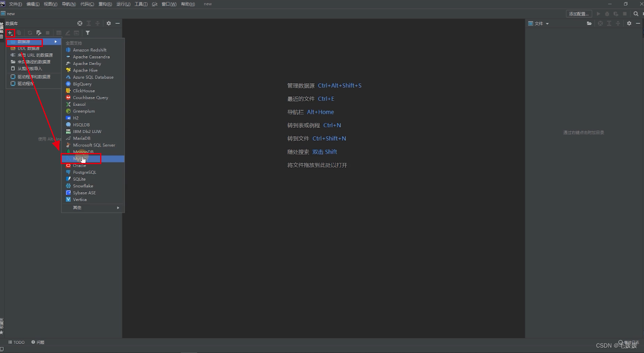Viewport: 644px width, 353px height.
Task: Click the filter funnel icon
Action: (x=87, y=33)
